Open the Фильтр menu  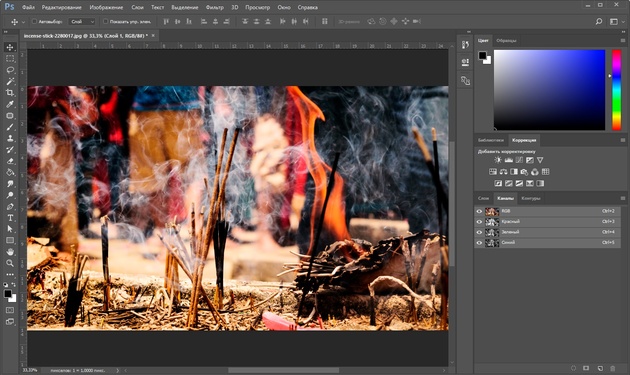point(215,7)
